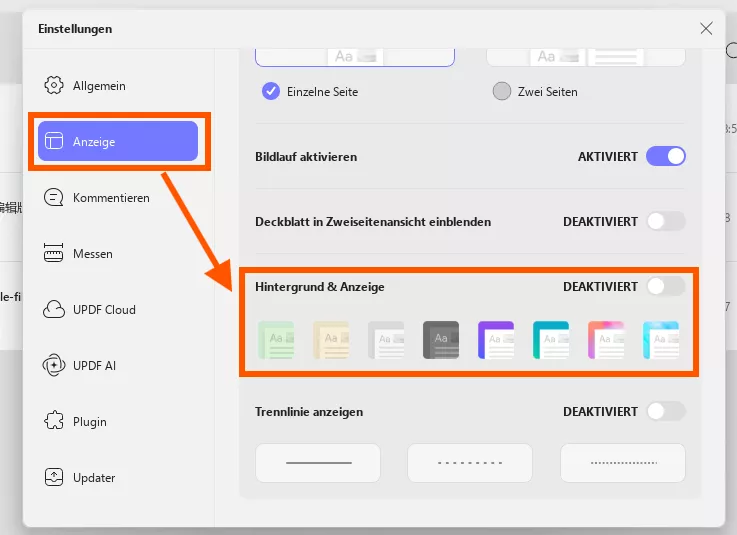Choose the light blue background theme swatch

point(661,340)
